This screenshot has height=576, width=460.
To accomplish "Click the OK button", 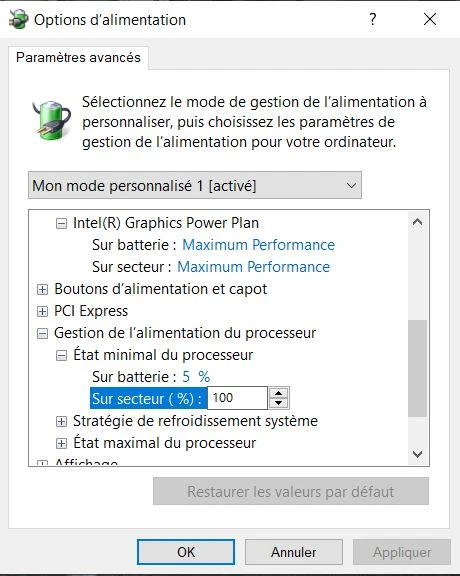I will 186,552.
